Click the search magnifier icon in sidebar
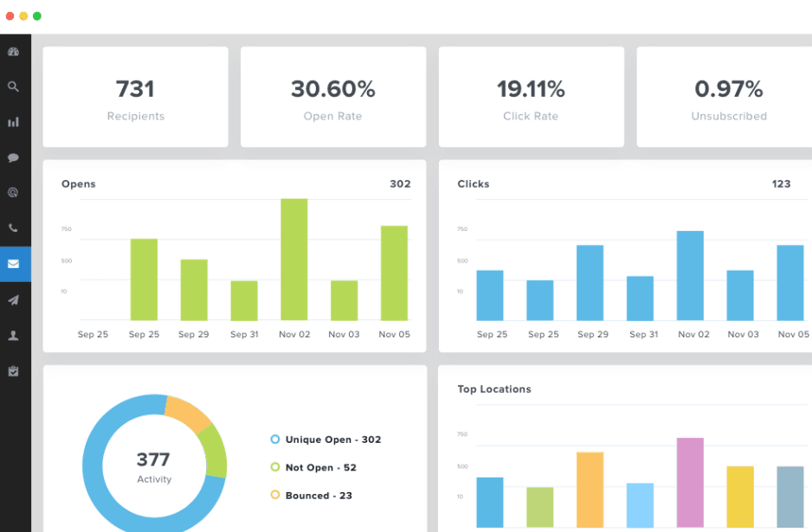 pyautogui.click(x=14, y=87)
